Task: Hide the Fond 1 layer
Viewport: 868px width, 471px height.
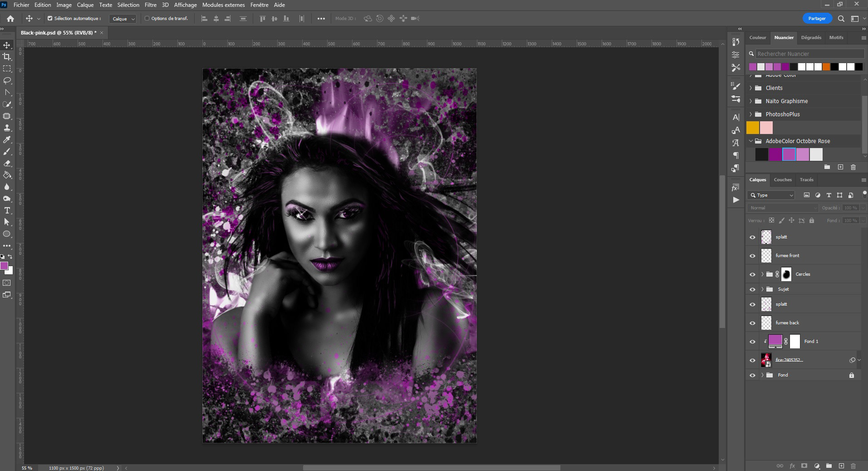Action: [752, 342]
